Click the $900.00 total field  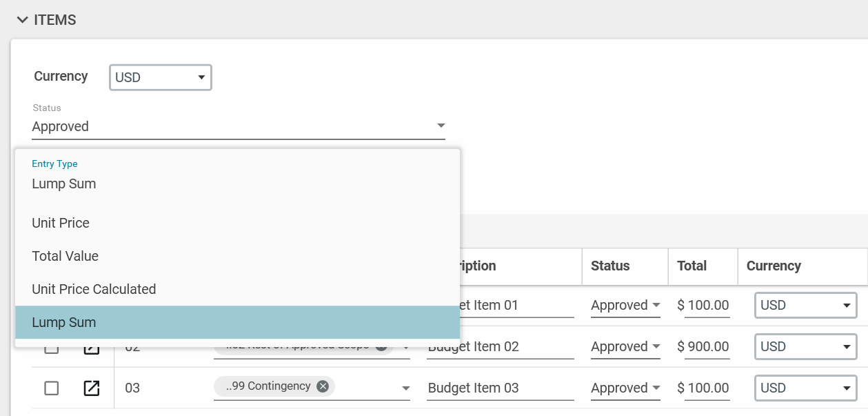click(707, 346)
